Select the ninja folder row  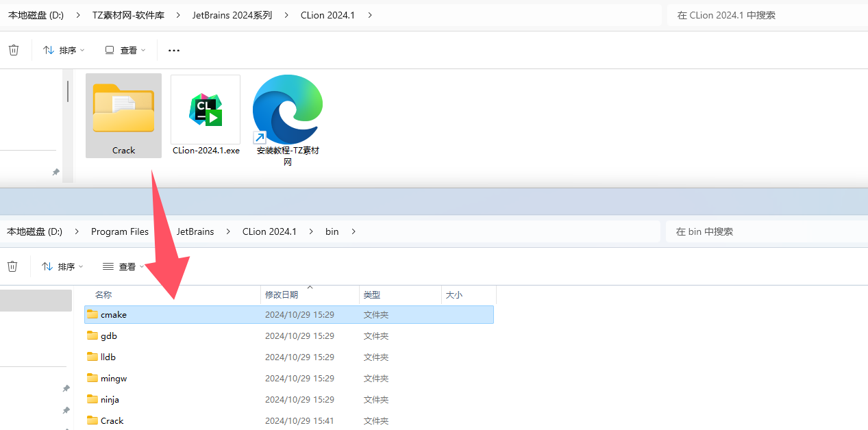tap(288, 399)
